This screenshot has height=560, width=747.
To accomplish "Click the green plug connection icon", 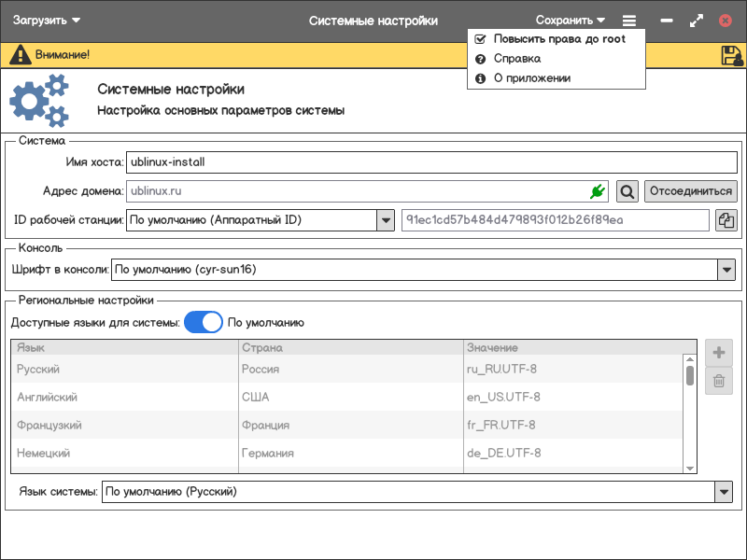I will (598, 191).
